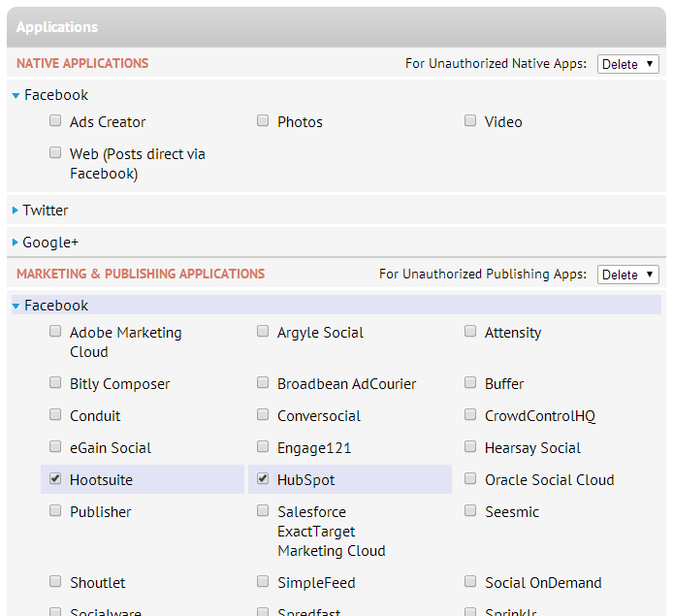
Task: Check the CrowdControlHQ checkbox
Action: tap(470, 414)
